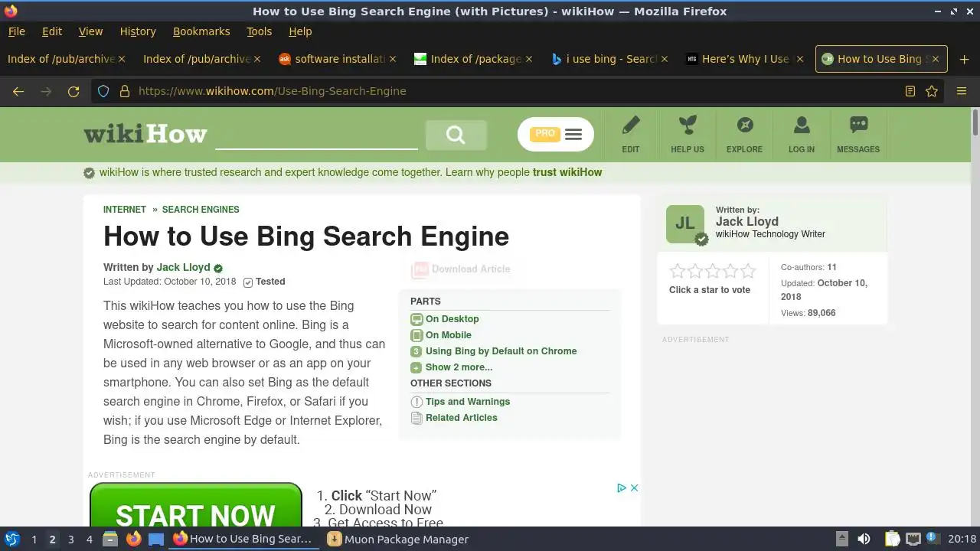The width and height of the screenshot is (980, 551).
Task: Select the first 'Index of /pub/archive' tab
Action: 66,59
